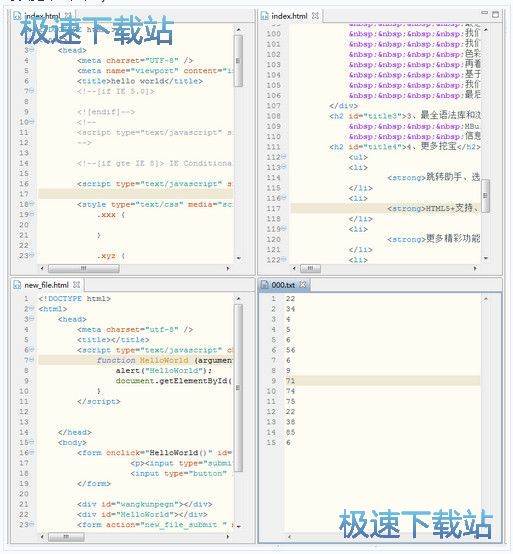Click the scroll-right arrow in the upper-left editor
The image size is (513, 554).
click(228, 269)
